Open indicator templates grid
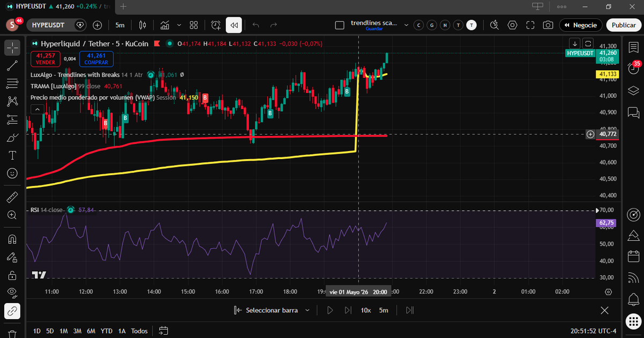Viewport: 644px width, 338px height. click(194, 25)
